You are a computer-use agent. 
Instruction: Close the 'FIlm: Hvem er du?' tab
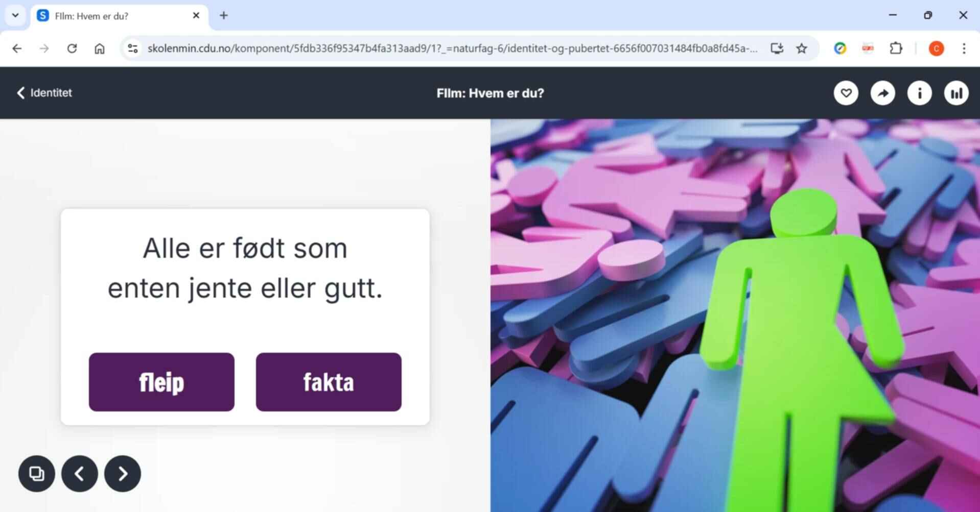point(196,16)
